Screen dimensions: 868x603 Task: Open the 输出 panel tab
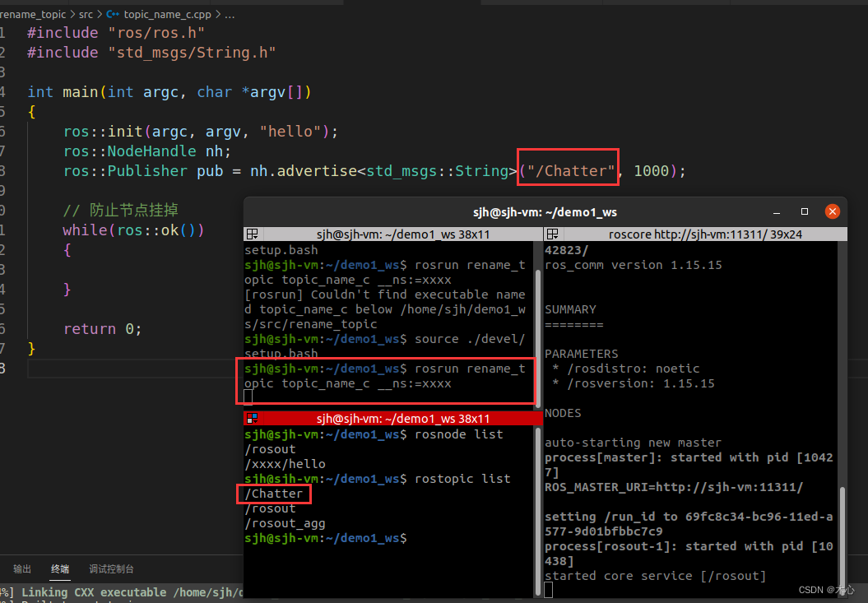pos(22,569)
